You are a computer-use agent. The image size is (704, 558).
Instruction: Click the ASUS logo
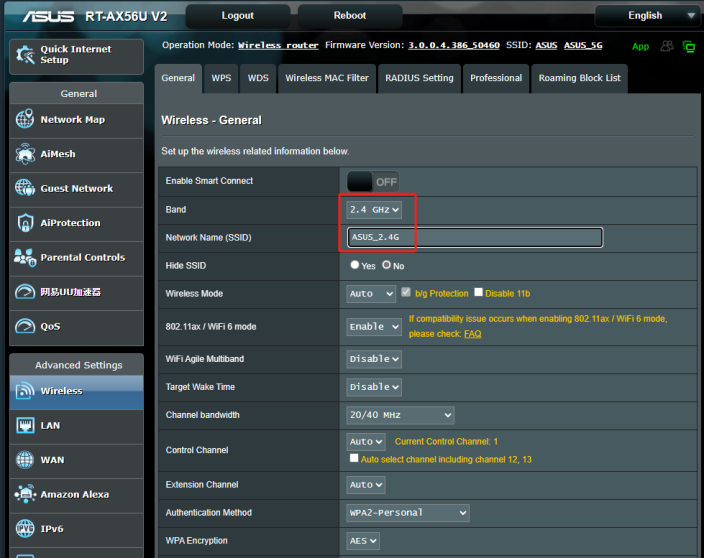pos(48,17)
